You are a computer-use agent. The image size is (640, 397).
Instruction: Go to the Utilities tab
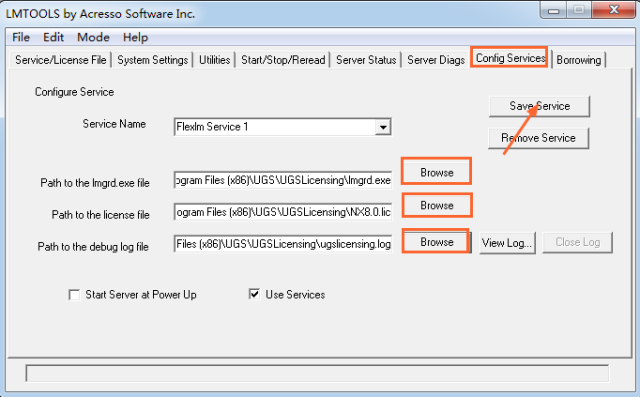tap(214, 60)
